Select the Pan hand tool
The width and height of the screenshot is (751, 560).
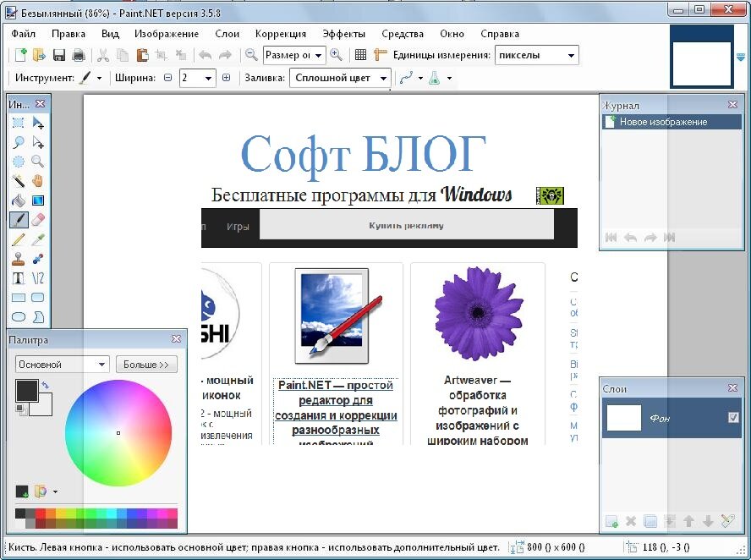[x=38, y=181]
